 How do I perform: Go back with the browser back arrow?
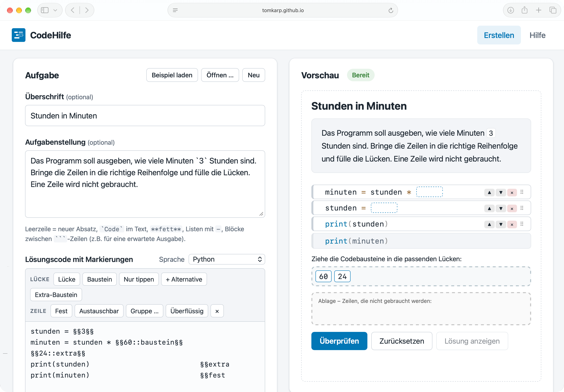click(72, 10)
